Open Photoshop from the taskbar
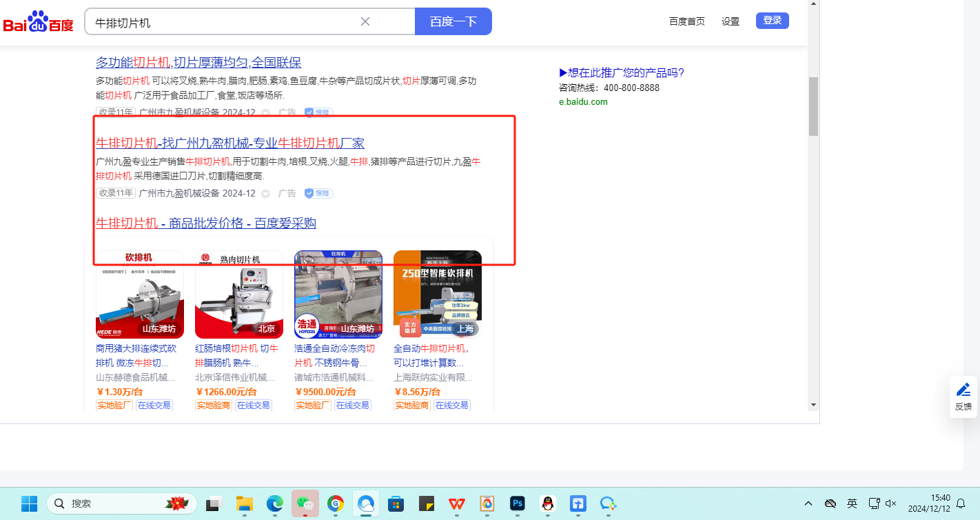 point(518,503)
